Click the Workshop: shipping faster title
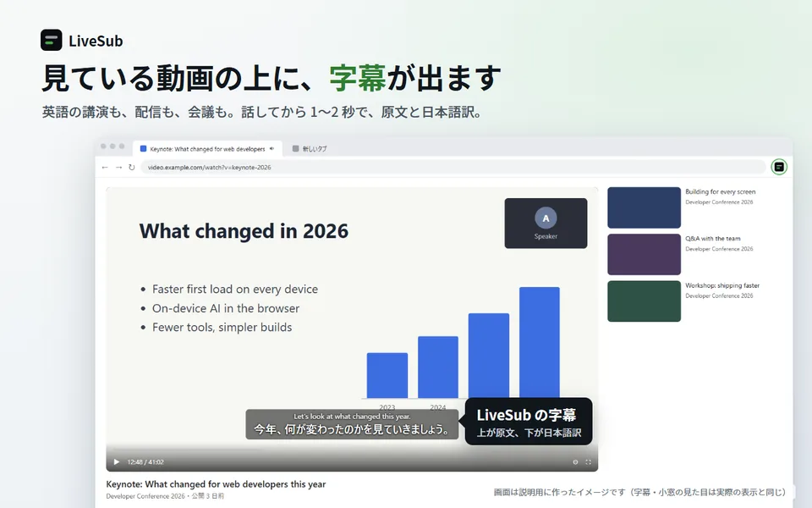 coord(722,285)
